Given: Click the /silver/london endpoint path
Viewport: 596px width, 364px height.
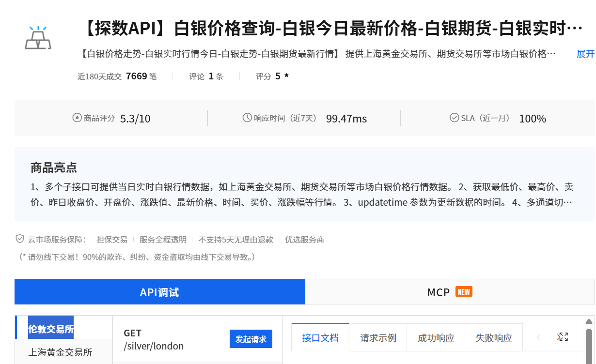Looking at the screenshot, I should click(154, 346).
